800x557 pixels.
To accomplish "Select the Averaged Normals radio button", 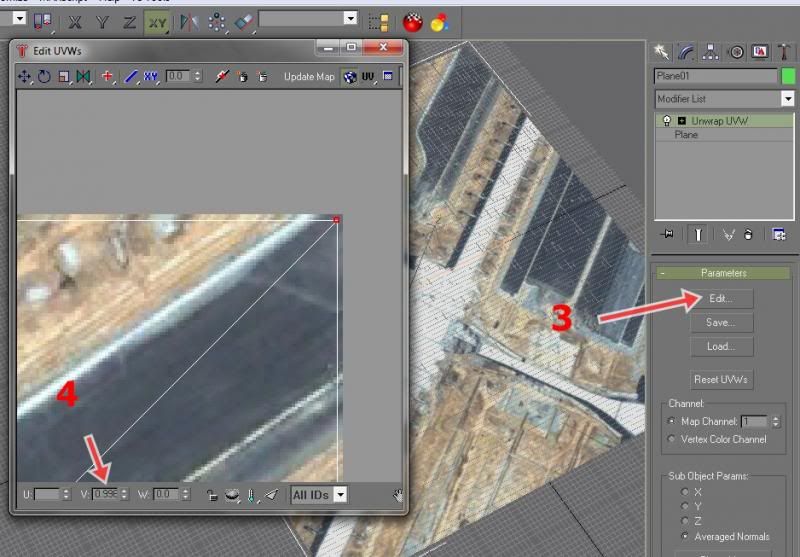I will (685, 537).
